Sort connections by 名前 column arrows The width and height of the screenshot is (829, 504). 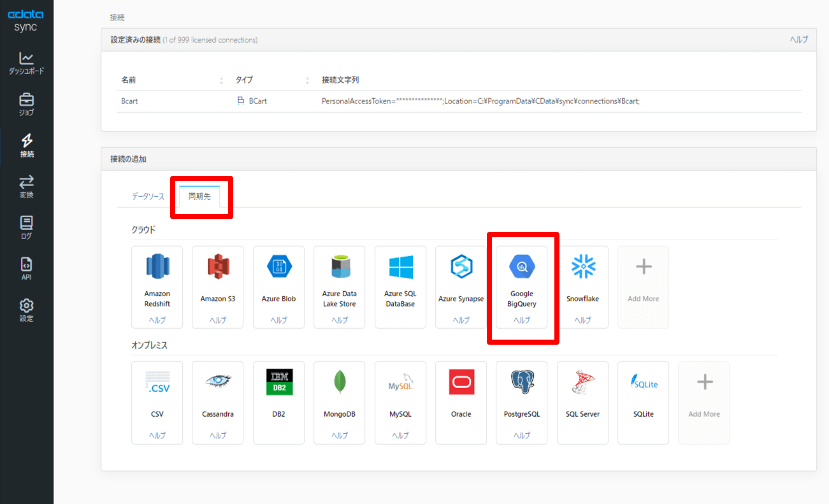(221, 80)
